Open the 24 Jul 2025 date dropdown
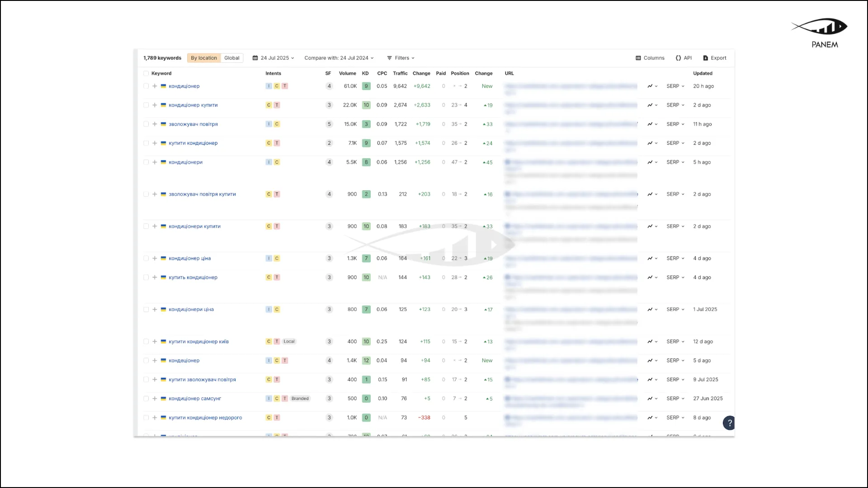Screen dimensions: 868x488 (x=274, y=58)
